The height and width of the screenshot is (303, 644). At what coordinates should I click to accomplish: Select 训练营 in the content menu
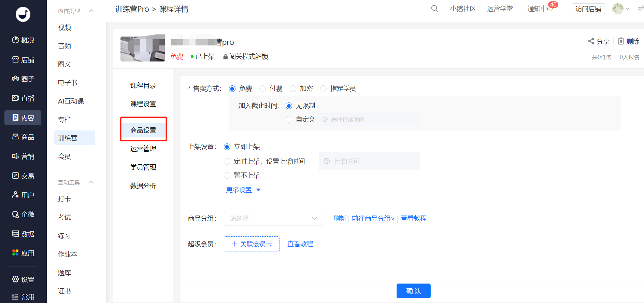(x=74, y=138)
